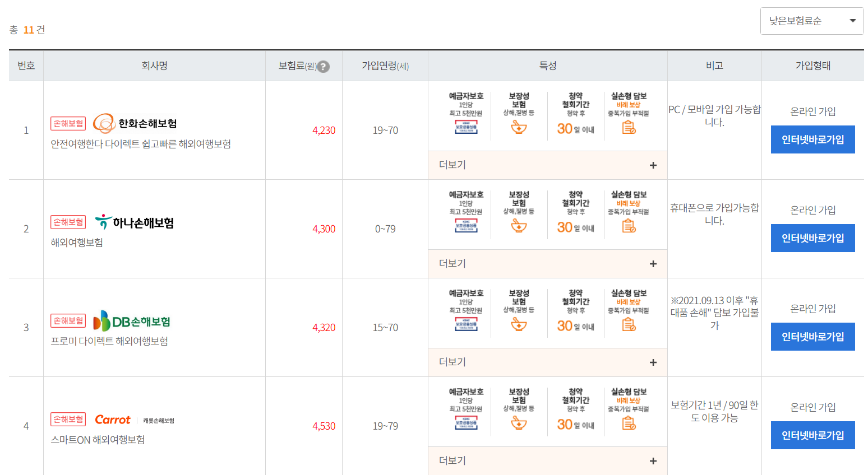Click 손해보험 tag in 한화손해보험 row
This screenshot has width=868, height=475.
coord(68,123)
